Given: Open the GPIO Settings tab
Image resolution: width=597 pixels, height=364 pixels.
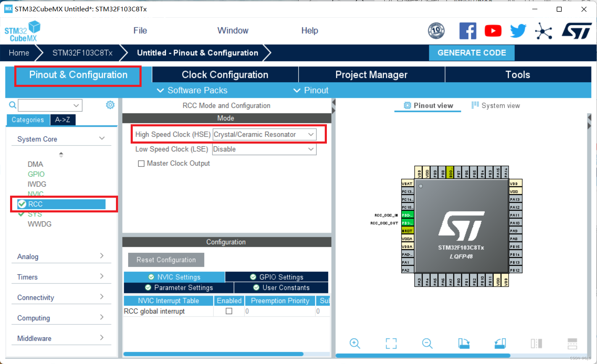Looking at the screenshot, I should pyautogui.click(x=276, y=277).
